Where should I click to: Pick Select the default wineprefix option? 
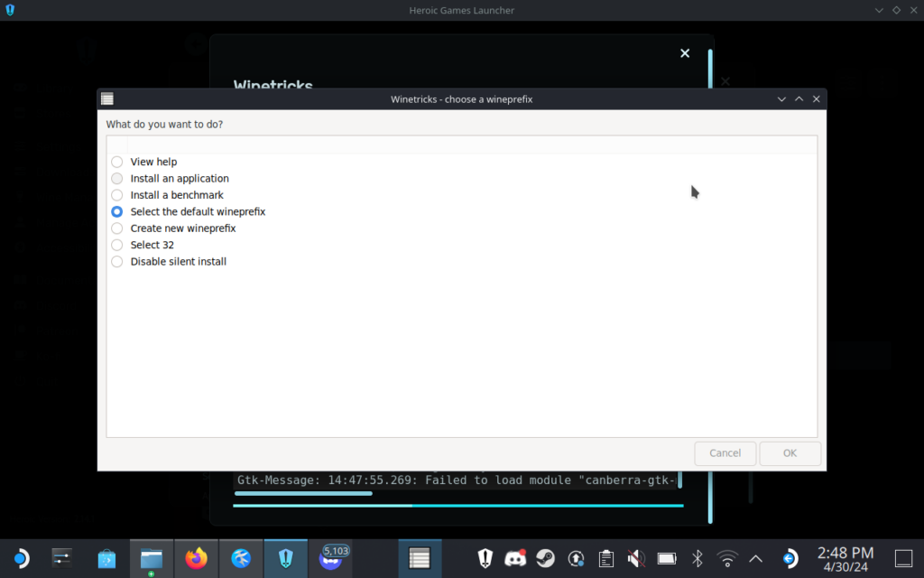(116, 211)
